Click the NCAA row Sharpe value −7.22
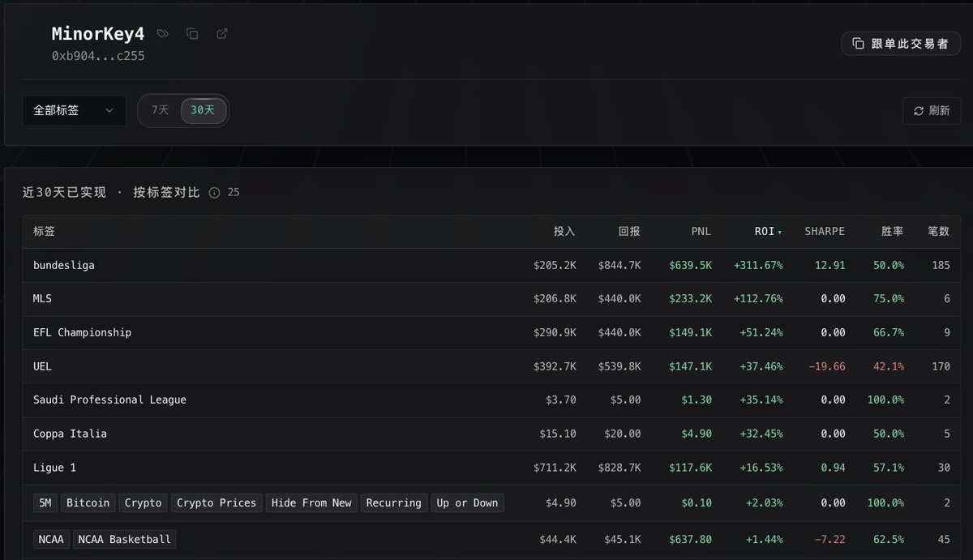 pos(829,539)
